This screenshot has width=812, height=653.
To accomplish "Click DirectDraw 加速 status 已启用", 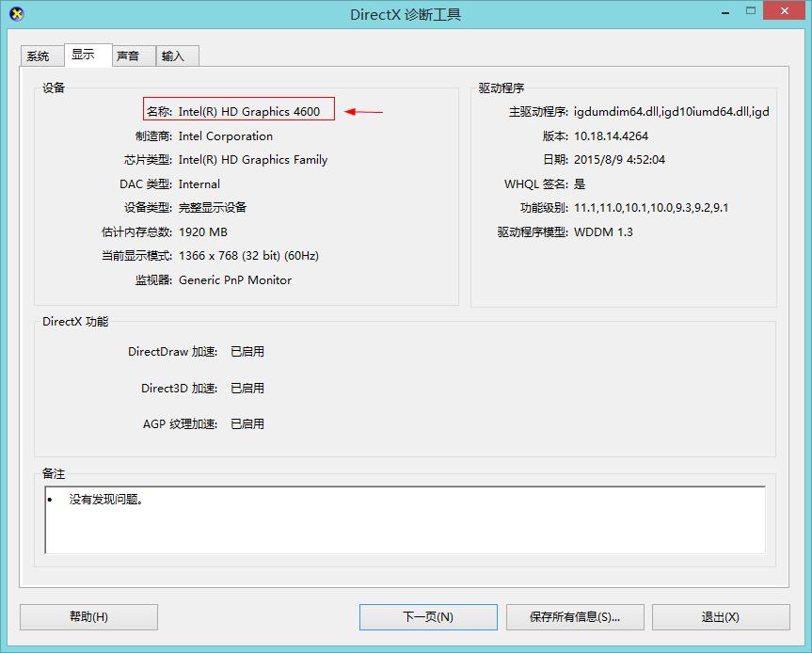I will click(x=247, y=352).
